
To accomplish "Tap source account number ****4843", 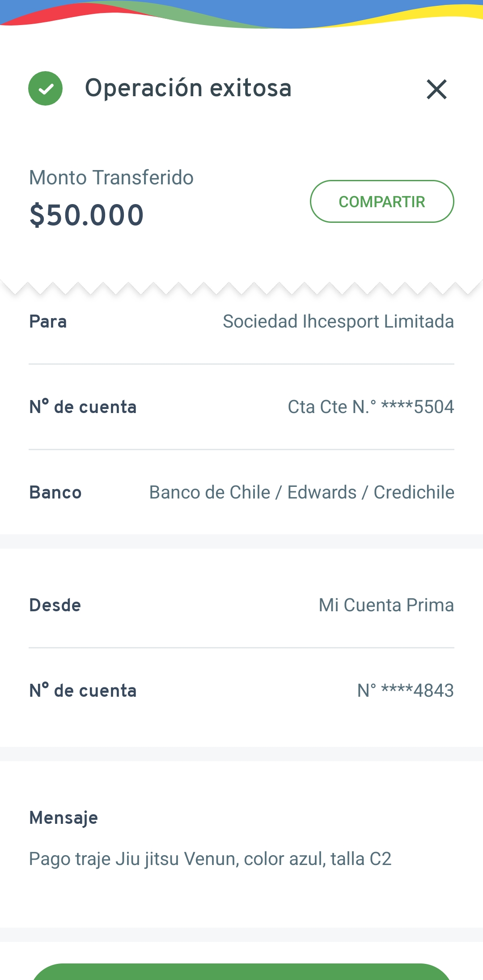I will [405, 691].
